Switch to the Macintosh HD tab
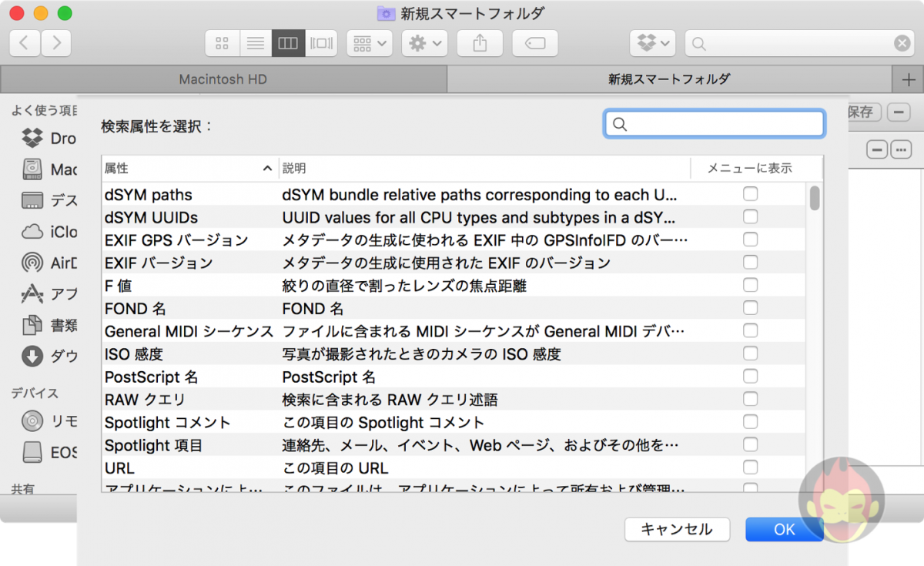The image size is (924, 566). click(x=223, y=79)
